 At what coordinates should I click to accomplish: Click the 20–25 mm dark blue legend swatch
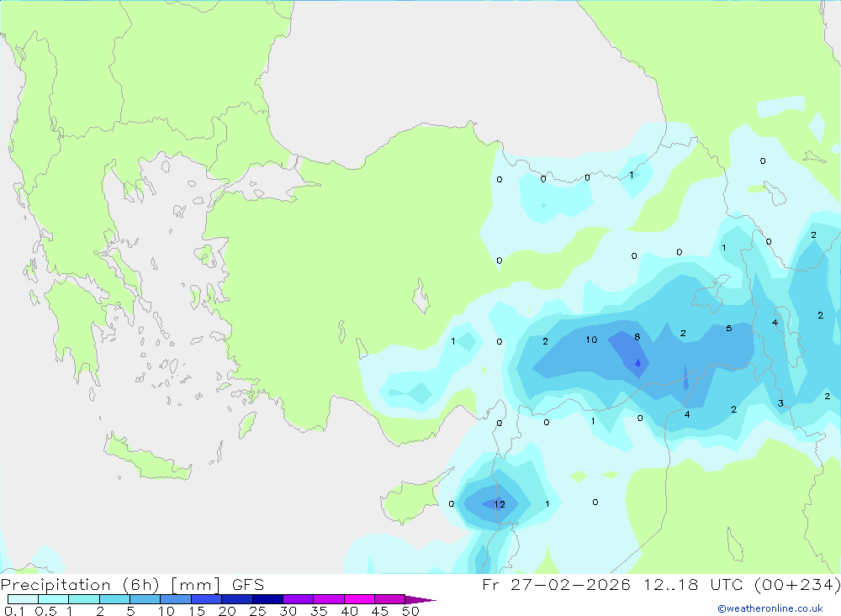click(236, 599)
